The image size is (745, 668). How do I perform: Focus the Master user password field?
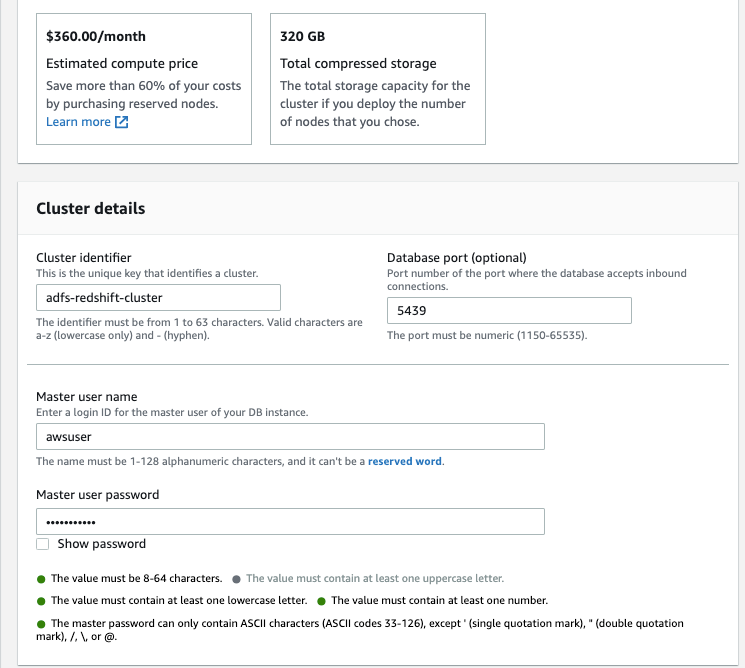pyautogui.click(x=290, y=522)
